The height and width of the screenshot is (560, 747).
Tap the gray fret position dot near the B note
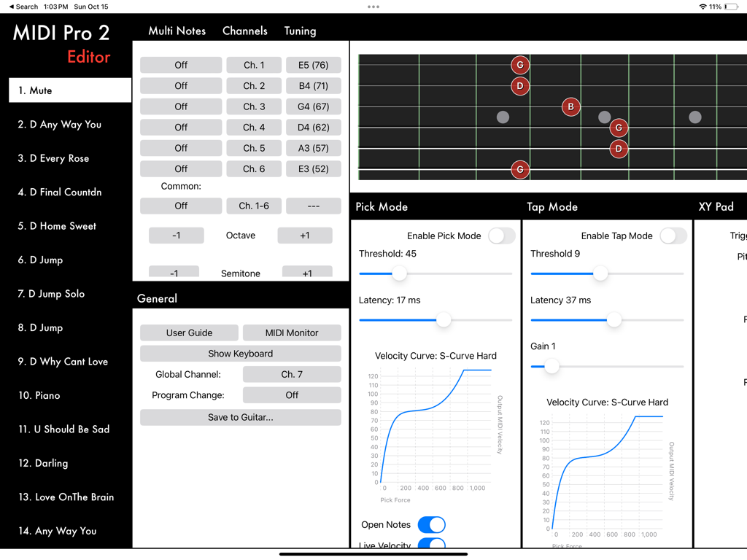point(603,116)
